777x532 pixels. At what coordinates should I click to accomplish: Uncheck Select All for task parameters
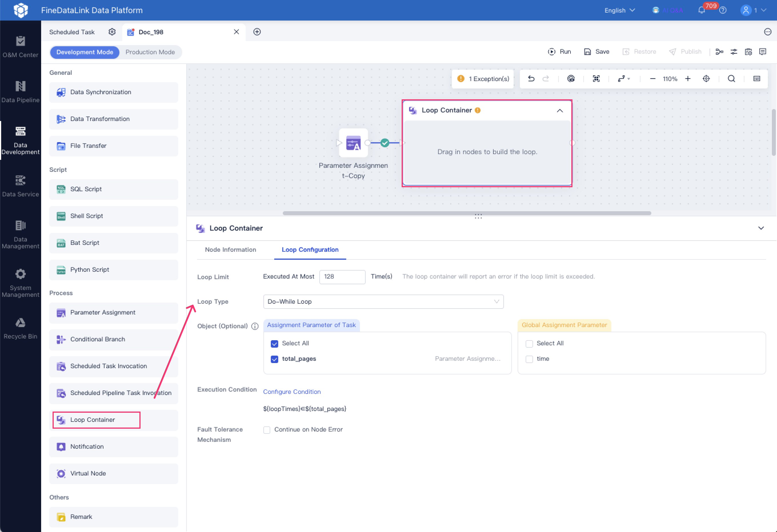coord(274,344)
